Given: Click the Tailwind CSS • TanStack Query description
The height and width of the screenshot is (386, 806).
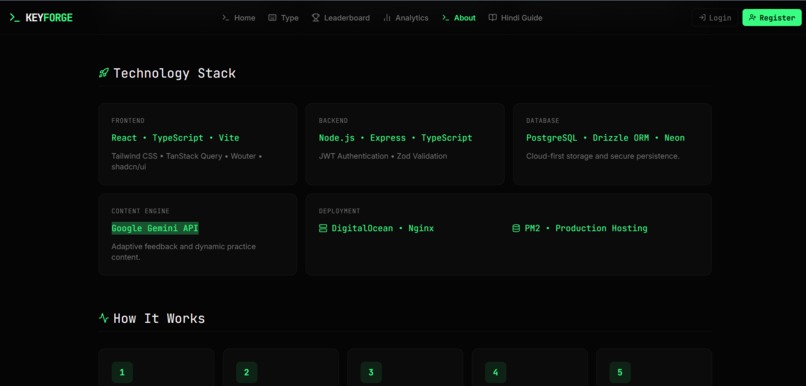Looking at the screenshot, I should (x=187, y=161).
